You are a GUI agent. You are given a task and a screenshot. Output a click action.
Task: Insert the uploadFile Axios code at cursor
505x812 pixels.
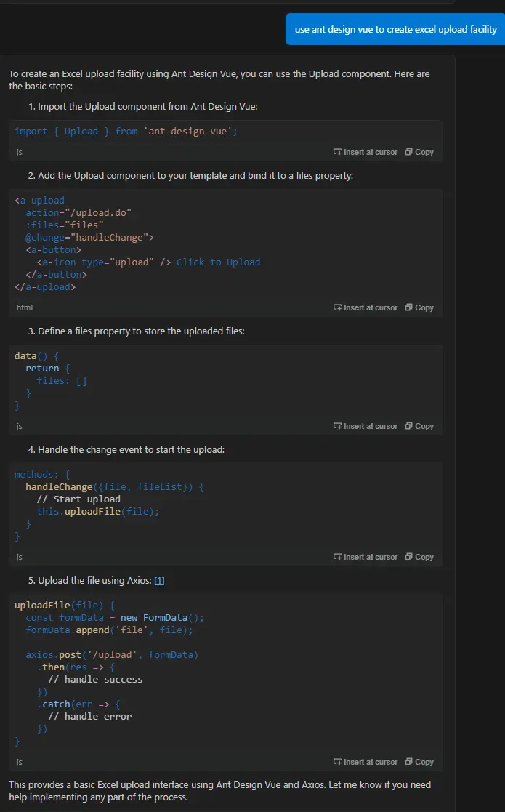pyautogui.click(x=365, y=762)
